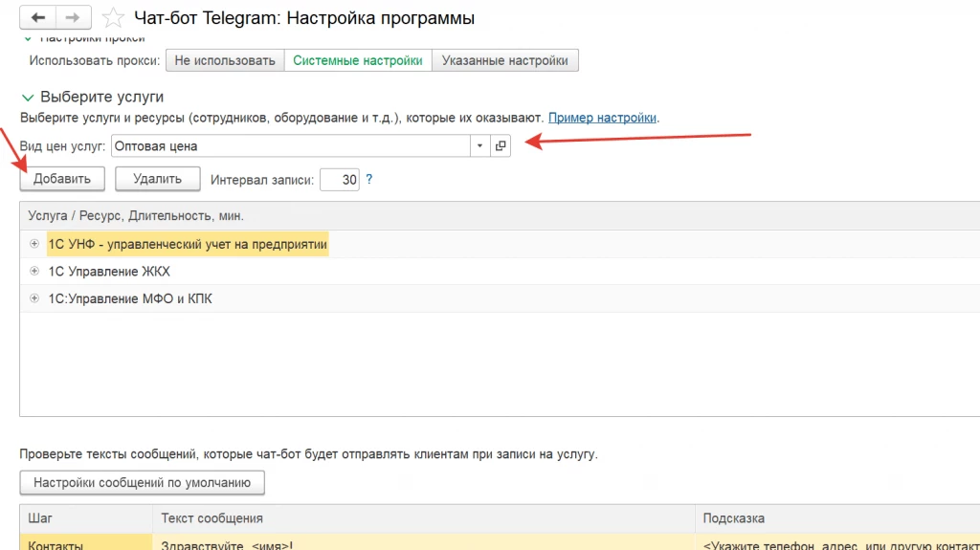Viewport: 980px width, 550px height.
Task: Click the 'Текст сообщения' column header
Action: [x=424, y=518]
